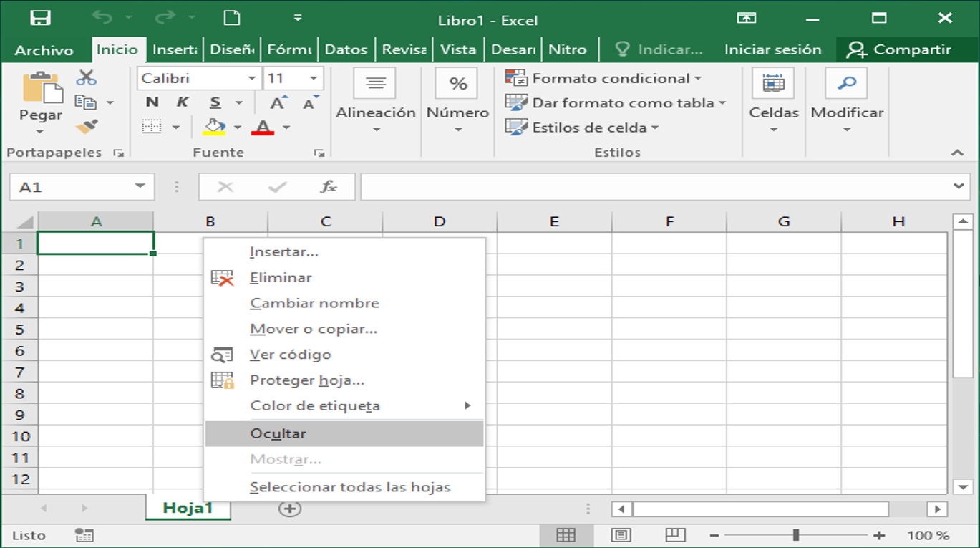The width and height of the screenshot is (980, 548).
Task: Decrease the font size
Action: point(311,102)
